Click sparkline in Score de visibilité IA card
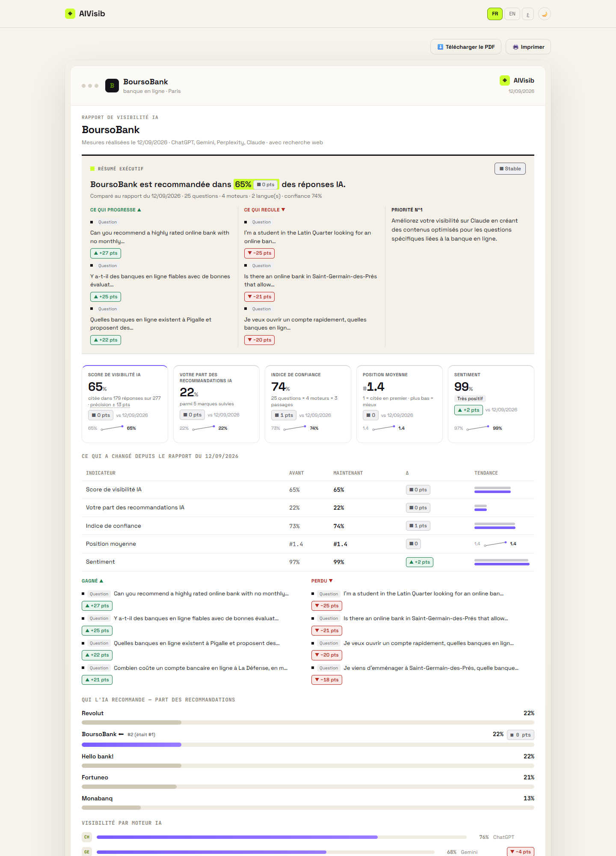 coord(112,428)
